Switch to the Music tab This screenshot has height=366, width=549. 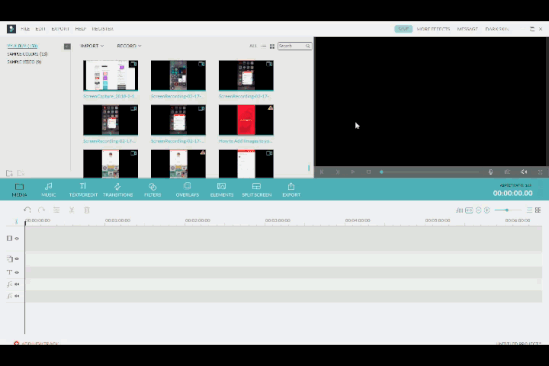click(49, 190)
